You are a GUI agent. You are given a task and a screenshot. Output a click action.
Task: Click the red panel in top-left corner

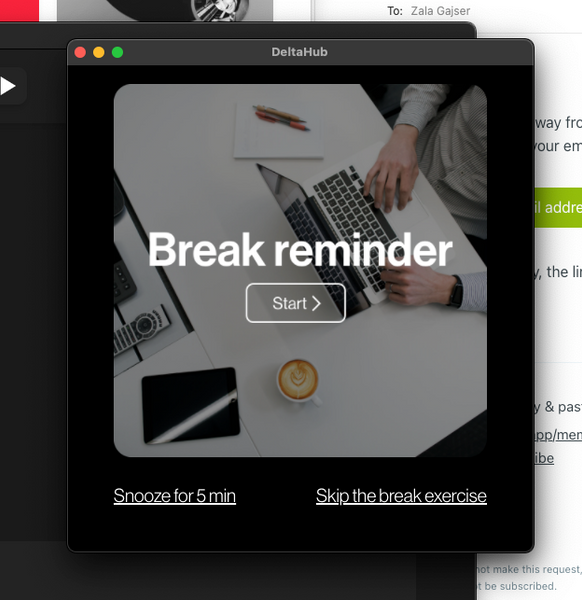[19, 10]
